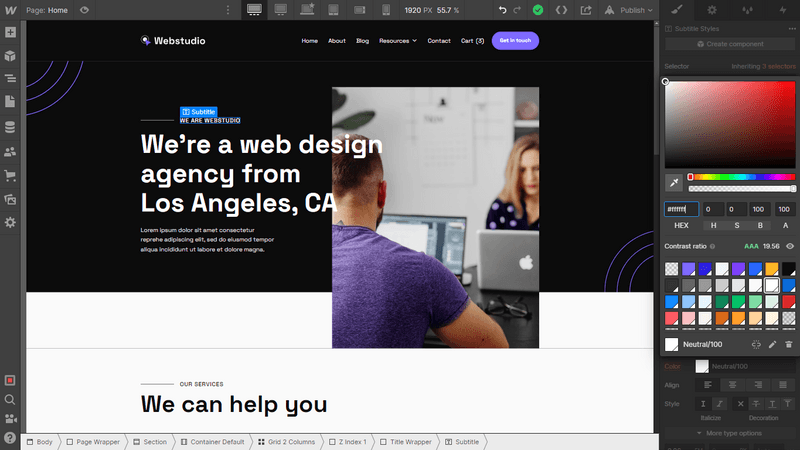Click the Get in touch button

[x=515, y=41]
